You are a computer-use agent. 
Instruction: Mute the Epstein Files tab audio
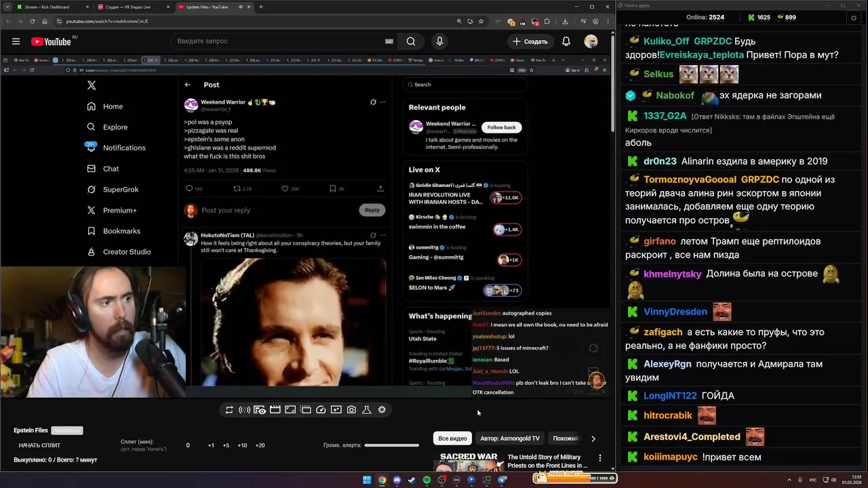240,7
